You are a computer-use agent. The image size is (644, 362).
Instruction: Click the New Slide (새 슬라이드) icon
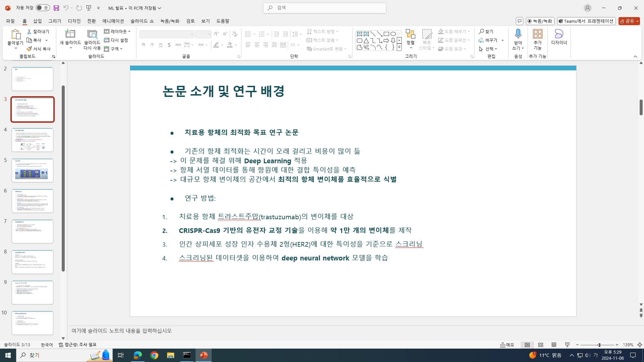[x=70, y=34]
